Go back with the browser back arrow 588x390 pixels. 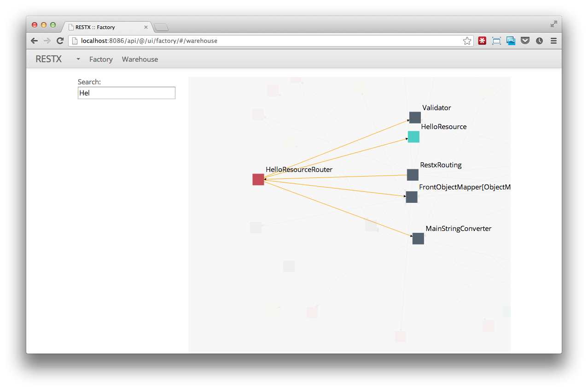click(35, 41)
